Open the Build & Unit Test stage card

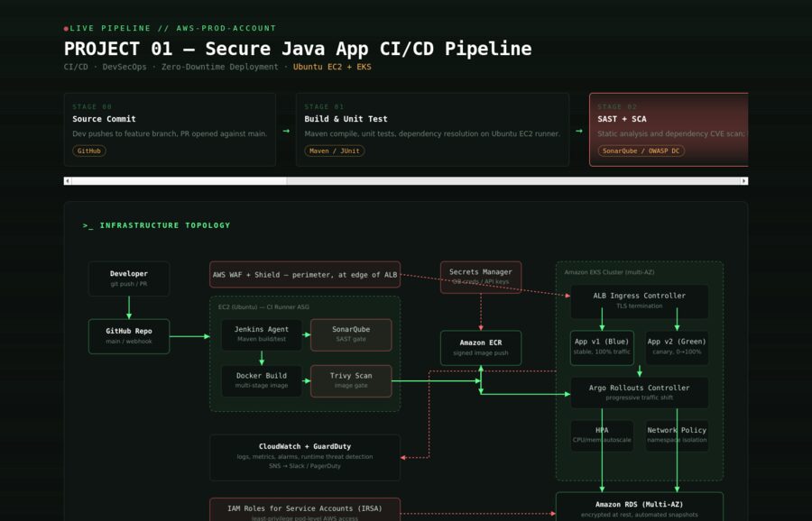click(x=432, y=129)
